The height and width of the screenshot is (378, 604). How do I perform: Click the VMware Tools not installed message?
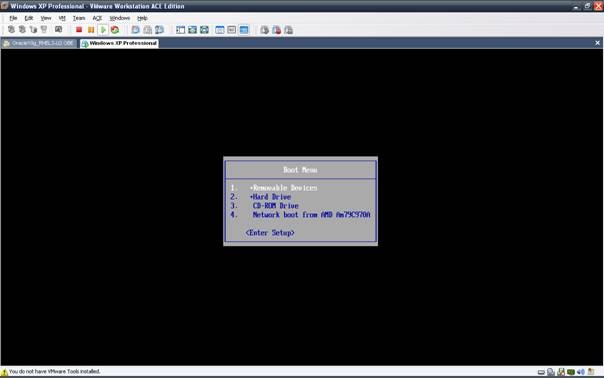[x=54, y=371]
